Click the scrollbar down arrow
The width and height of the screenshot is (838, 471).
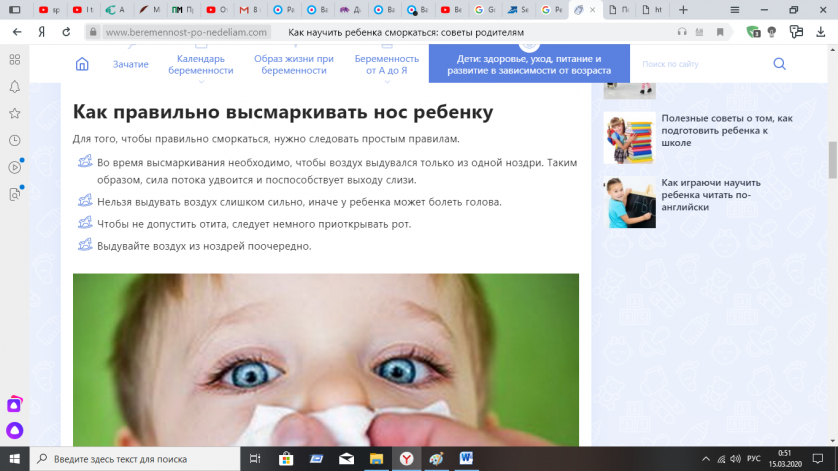click(833, 441)
